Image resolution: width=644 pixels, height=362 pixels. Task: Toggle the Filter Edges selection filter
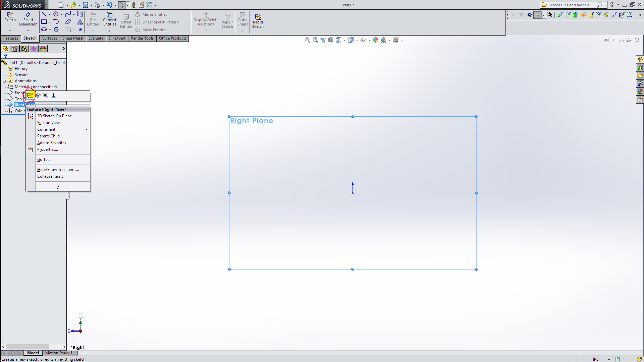(x=568, y=15)
